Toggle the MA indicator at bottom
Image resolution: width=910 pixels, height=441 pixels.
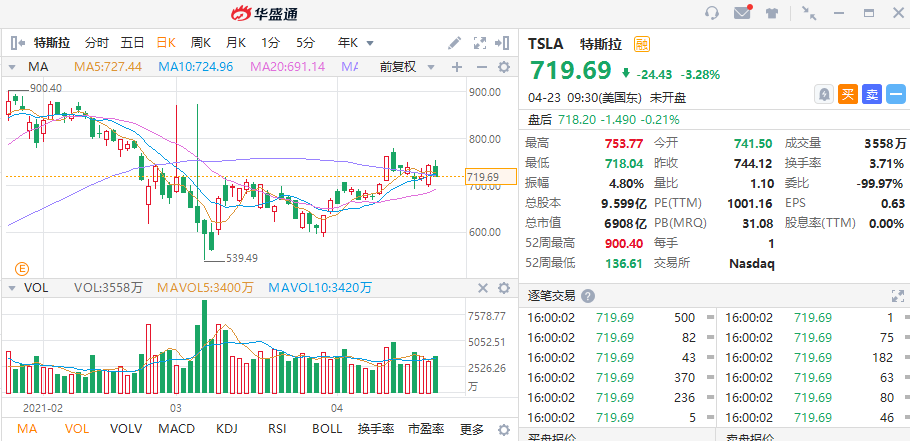point(27,429)
